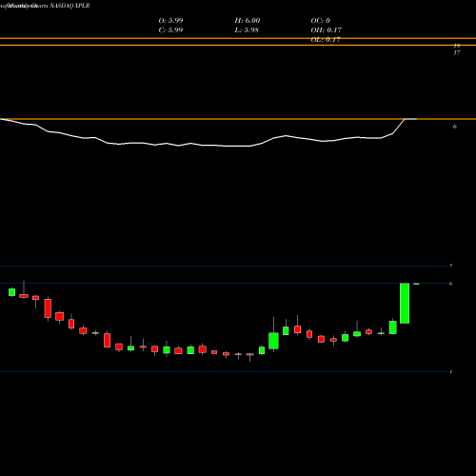This screenshot has width=476, height=476.
Task: Click the "OC: 0" readout
Action: [320, 21]
